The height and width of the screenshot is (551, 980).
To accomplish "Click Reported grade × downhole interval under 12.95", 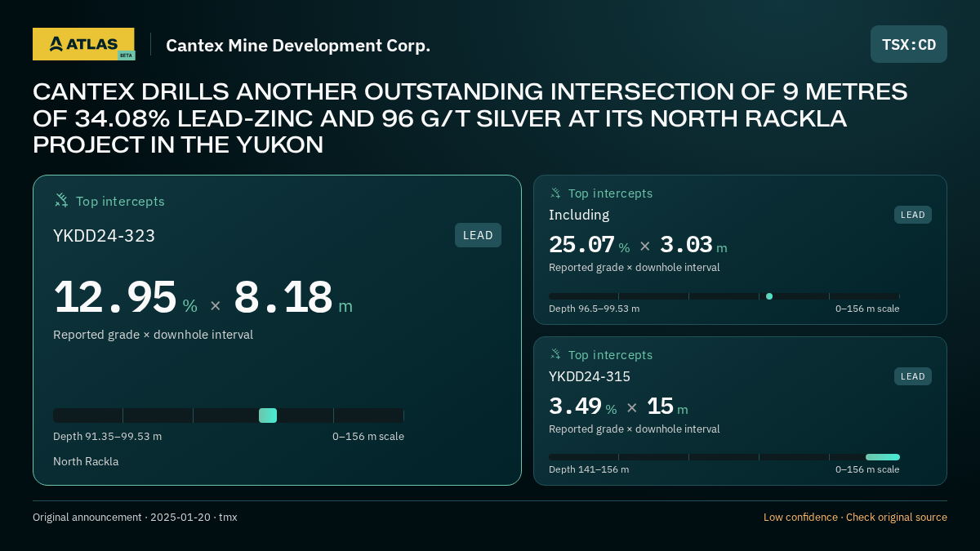I will pyautogui.click(x=153, y=335).
